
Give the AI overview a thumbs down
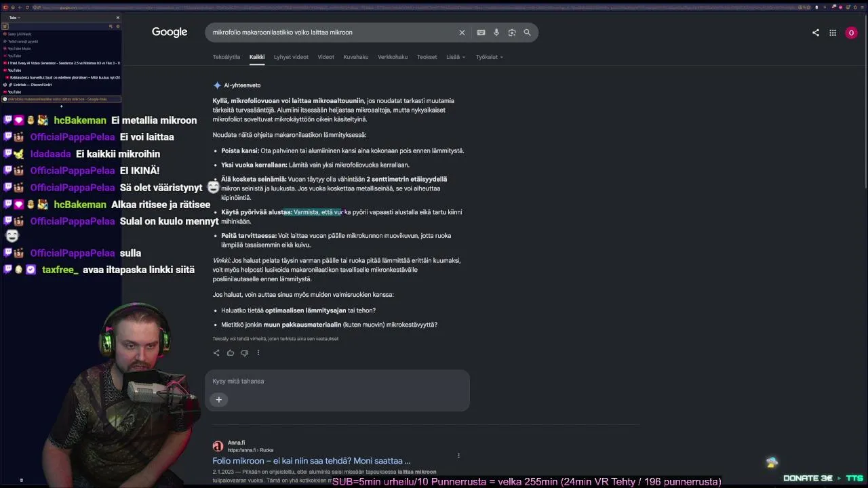(x=244, y=352)
